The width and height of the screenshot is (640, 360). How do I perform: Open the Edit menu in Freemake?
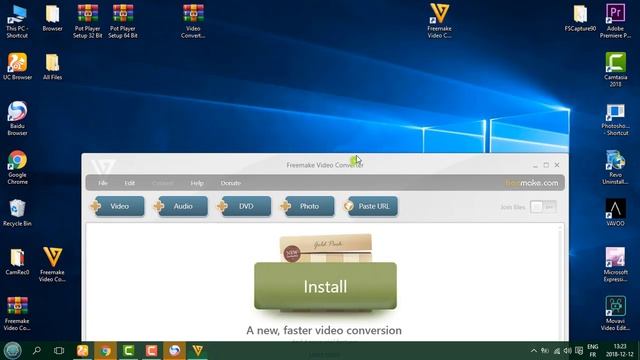pos(130,183)
